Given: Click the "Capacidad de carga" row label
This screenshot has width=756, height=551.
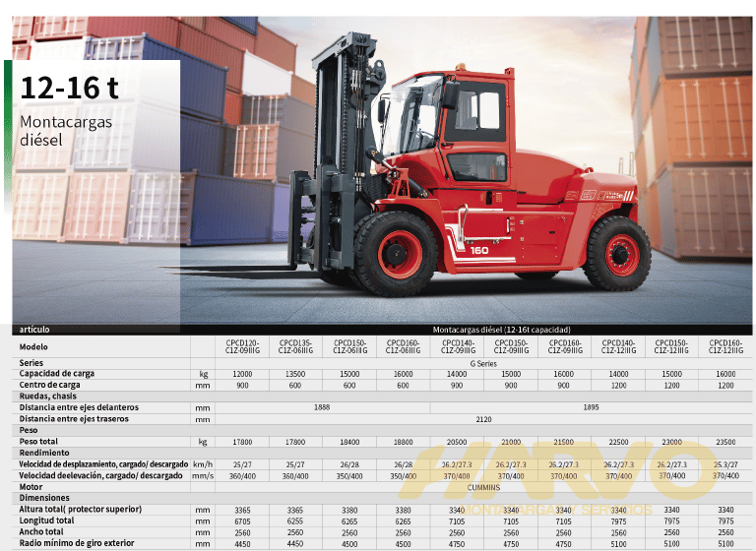Looking at the screenshot, I should (x=57, y=374).
